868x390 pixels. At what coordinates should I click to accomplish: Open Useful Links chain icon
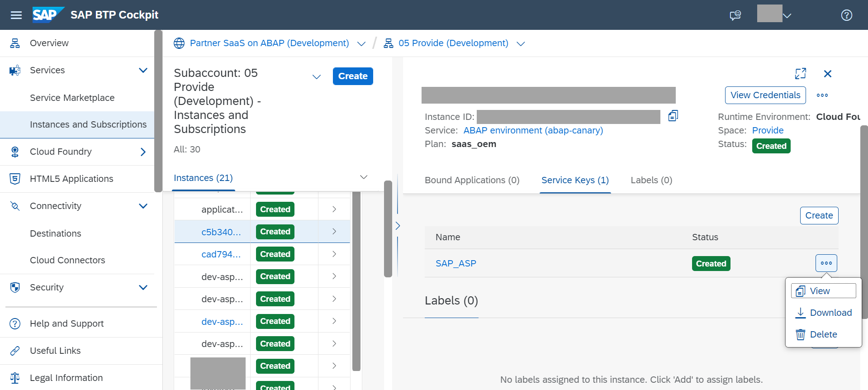pyautogui.click(x=15, y=351)
